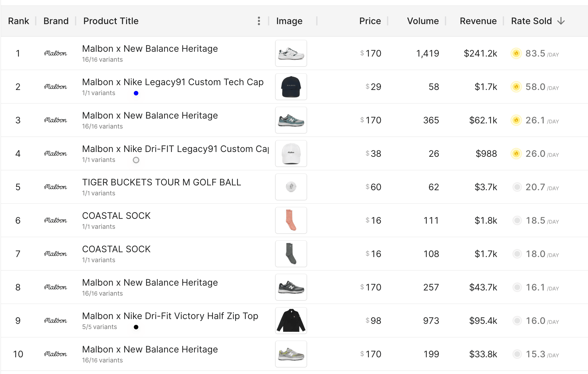Click the gray rate icon beside 18.0 /DAY
The image size is (588, 374).
pos(517,254)
